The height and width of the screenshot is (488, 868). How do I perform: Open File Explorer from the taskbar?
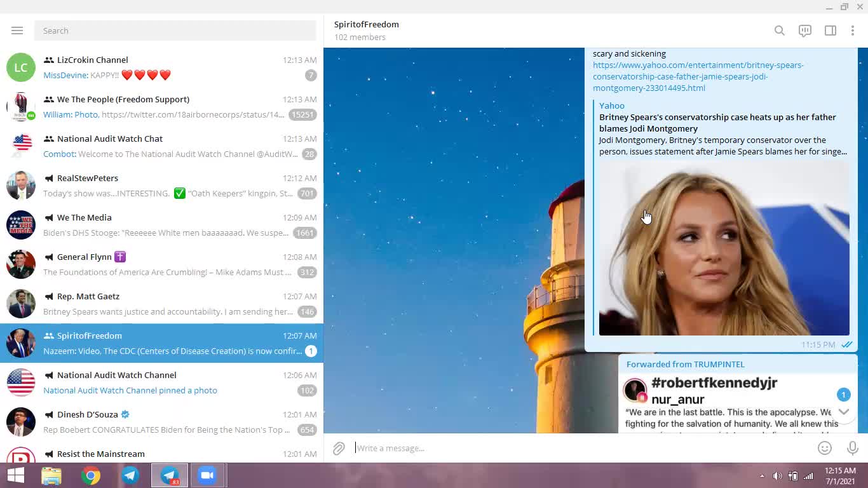pos(51,475)
